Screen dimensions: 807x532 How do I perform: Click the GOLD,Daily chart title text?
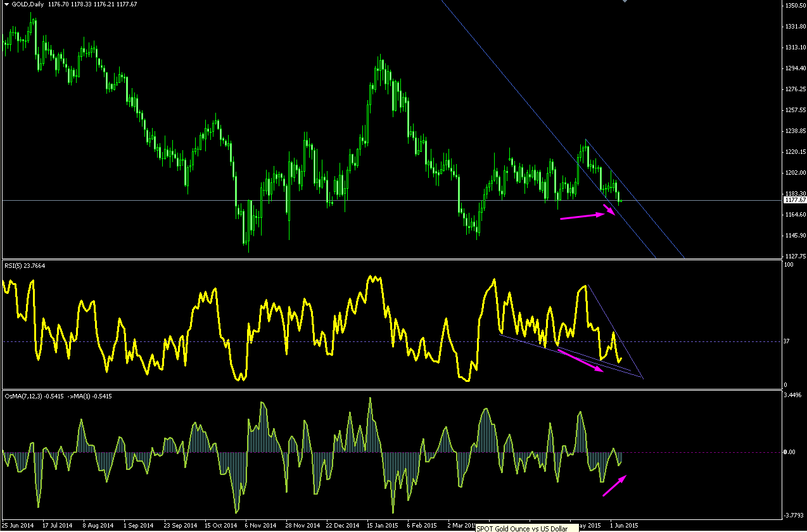[x=27, y=4]
